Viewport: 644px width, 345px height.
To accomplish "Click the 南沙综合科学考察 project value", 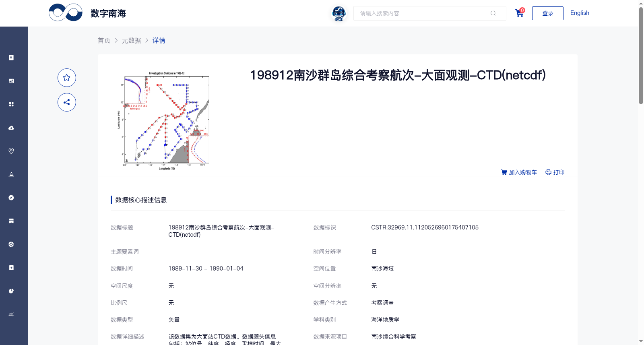I will click(x=394, y=337).
